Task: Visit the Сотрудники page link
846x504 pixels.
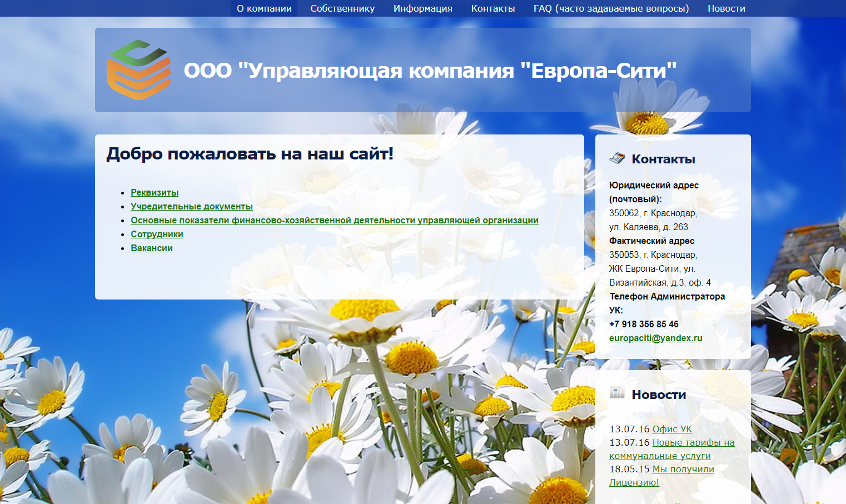Action: 157,234
